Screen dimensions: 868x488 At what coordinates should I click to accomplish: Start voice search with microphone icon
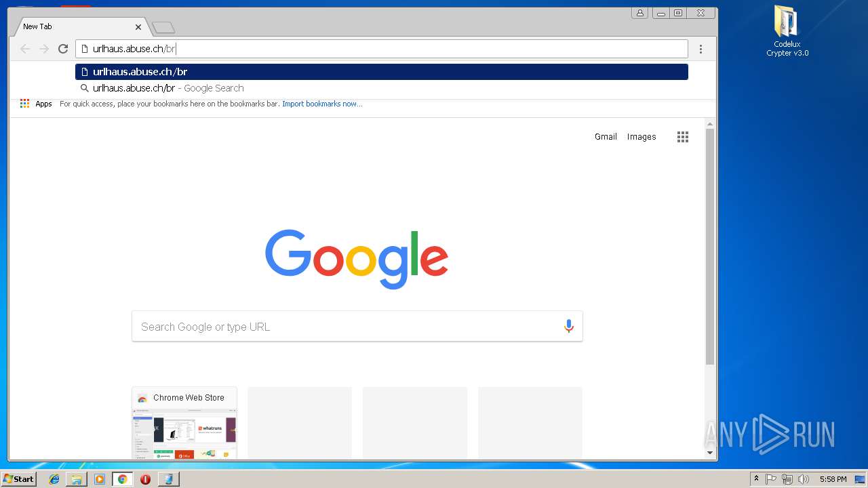[x=569, y=327]
